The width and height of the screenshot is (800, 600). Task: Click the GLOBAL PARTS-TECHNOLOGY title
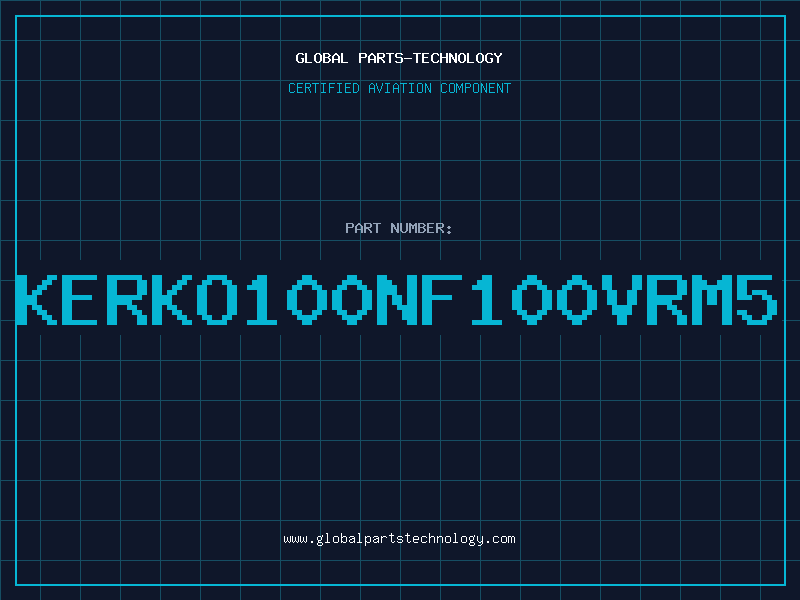coord(399,58)
